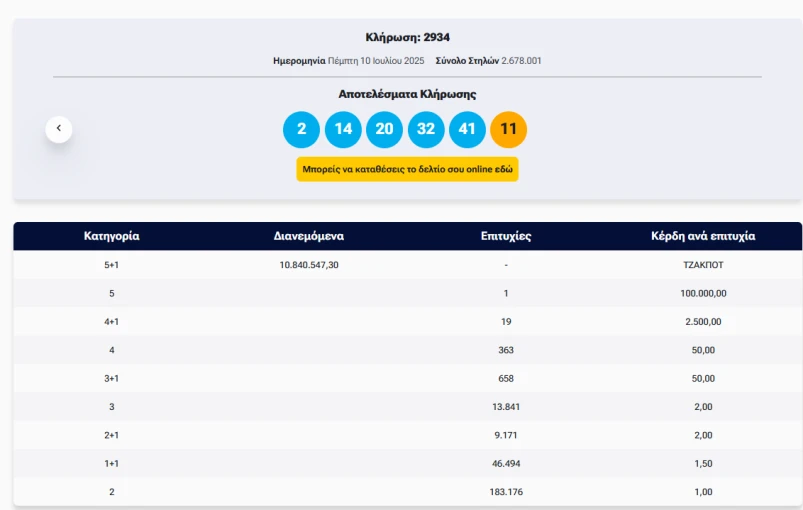
Task: Click distributed amount 10.840.547,30
Action: 309,265
